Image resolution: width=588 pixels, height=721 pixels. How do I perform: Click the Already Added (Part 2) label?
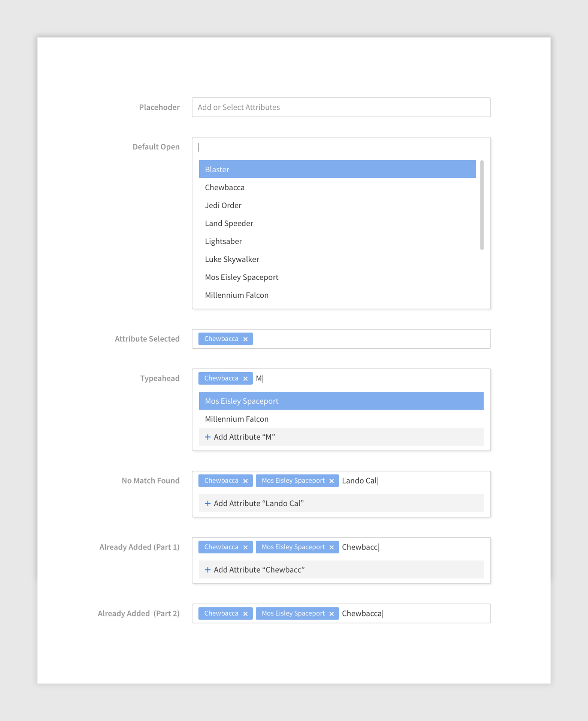pyautogui.click(x=139, y=613)
